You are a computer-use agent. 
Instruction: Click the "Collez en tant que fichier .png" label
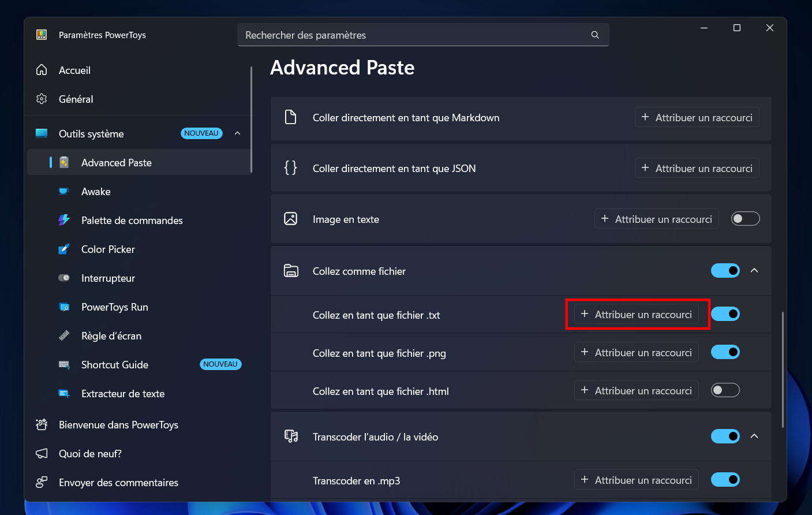tap(379, 353)
